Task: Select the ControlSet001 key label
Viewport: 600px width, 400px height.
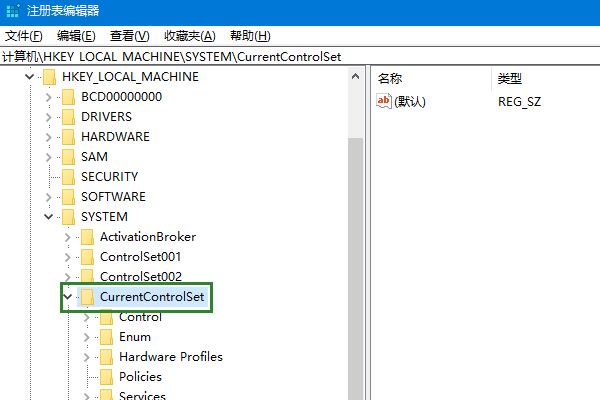Action: pos(140,257)
